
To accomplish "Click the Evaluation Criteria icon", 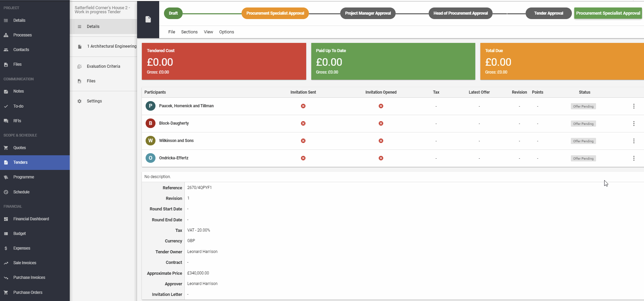I will (79, 66).
